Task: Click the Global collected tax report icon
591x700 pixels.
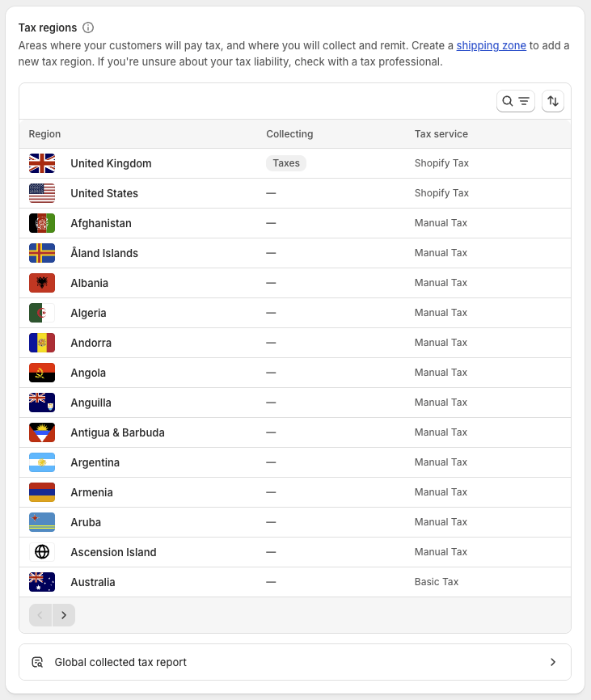Action: (x=37, y=661)
